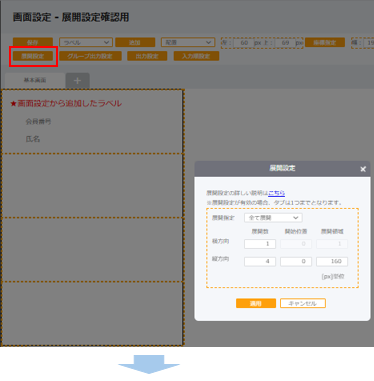Click the グループ出力設定 button
This screenshot has height=381, width=374.
[x=90, y=56]
